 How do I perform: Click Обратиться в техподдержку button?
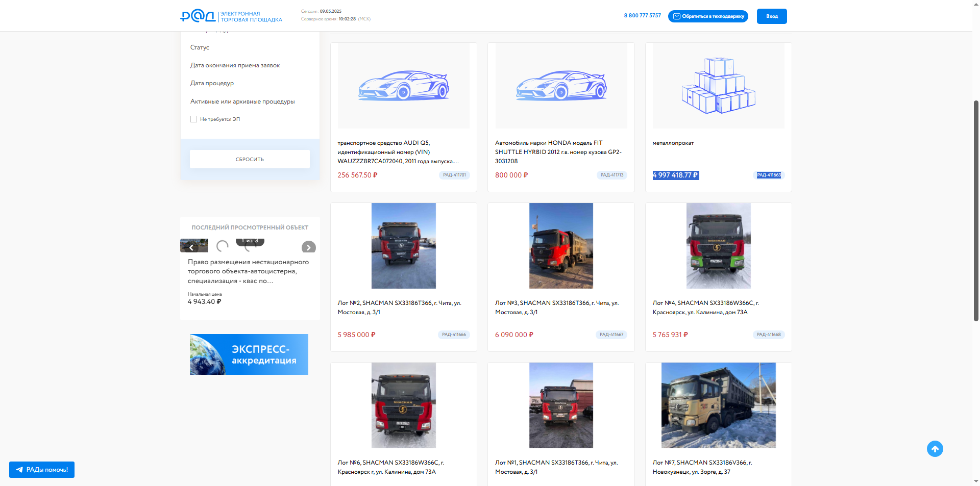point(708,16)
